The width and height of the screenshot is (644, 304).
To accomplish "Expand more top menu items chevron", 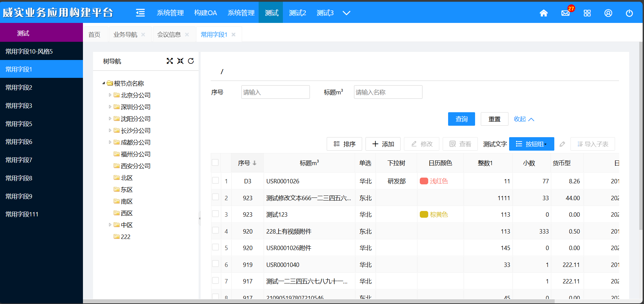I will point(346,13).
